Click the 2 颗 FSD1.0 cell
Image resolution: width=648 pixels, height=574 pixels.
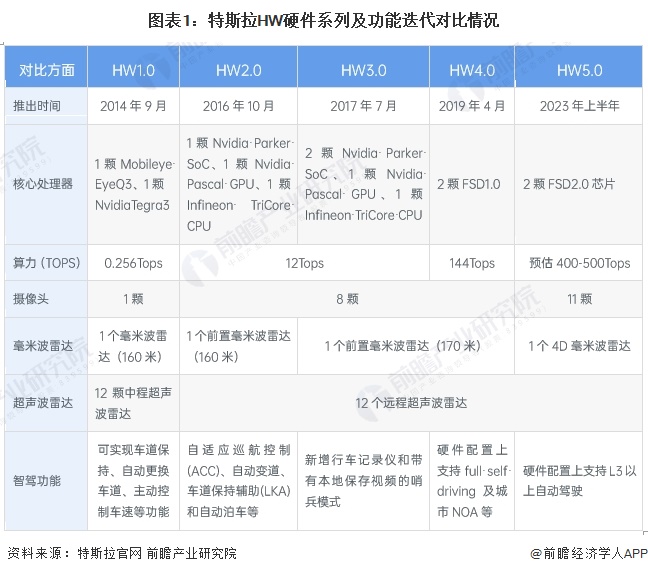(x=472, y=184)
